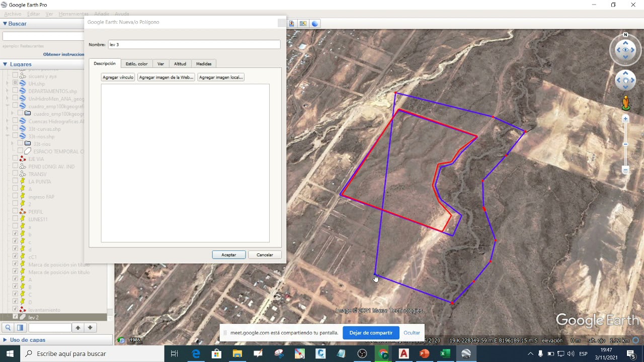
Task: Click the Google Earth globe beside UH.shp
Action: pyautogui.click(x=23, y=83)
